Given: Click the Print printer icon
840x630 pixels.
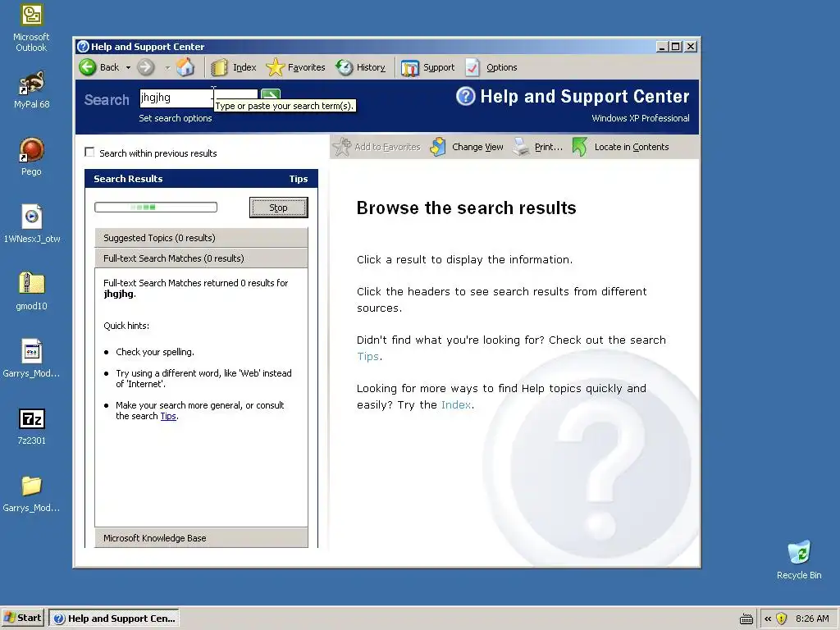Looking at the screenshot, I should click(x=521, y=147).
